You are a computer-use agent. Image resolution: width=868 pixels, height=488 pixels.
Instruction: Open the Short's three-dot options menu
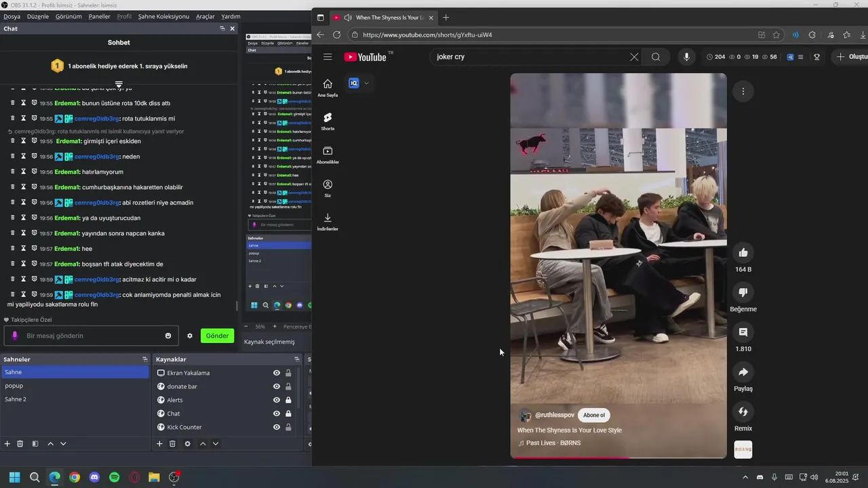pyautogui.click(x=743, y=91)
